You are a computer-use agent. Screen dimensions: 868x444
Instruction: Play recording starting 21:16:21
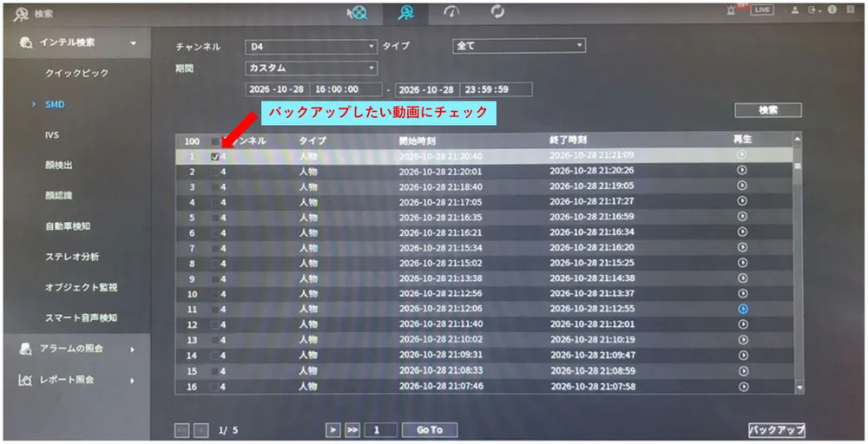[742, 232]
